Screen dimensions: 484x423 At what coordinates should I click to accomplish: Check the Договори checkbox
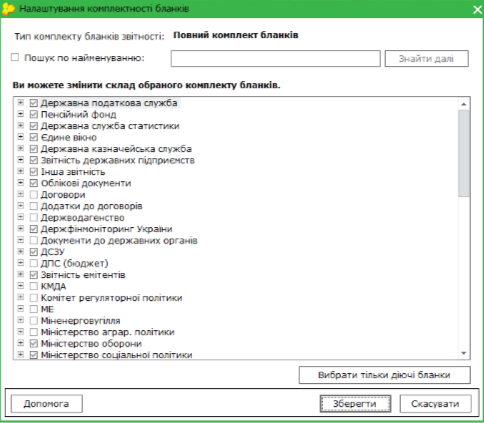coord(34,195)
